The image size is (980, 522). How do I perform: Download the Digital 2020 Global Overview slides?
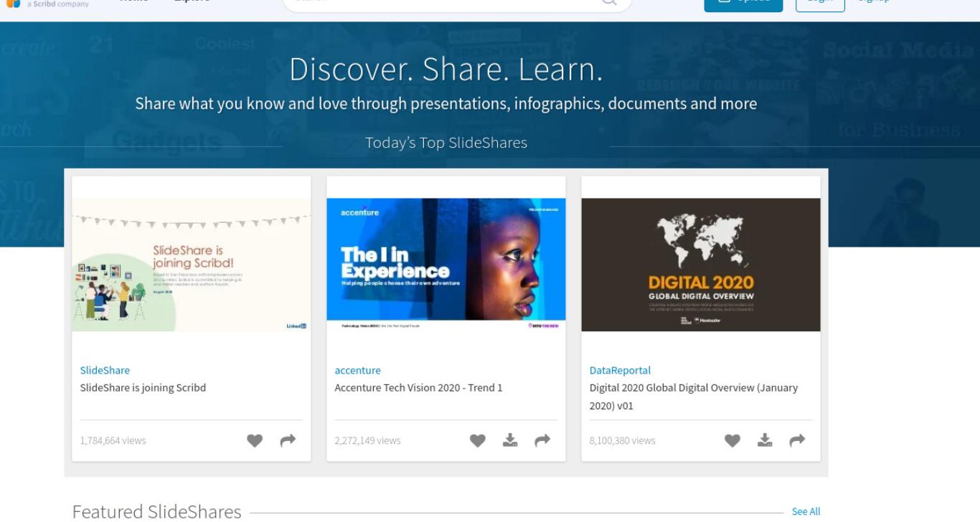(765, 440)
